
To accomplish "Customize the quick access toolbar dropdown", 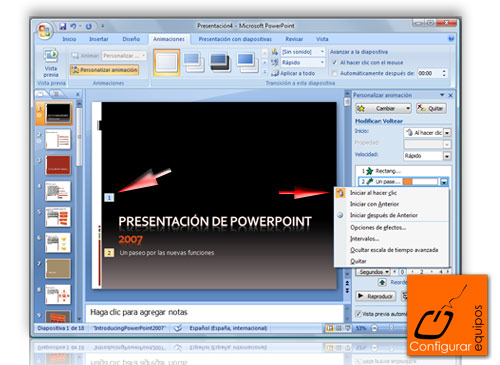I will click(x=103, y=26).
